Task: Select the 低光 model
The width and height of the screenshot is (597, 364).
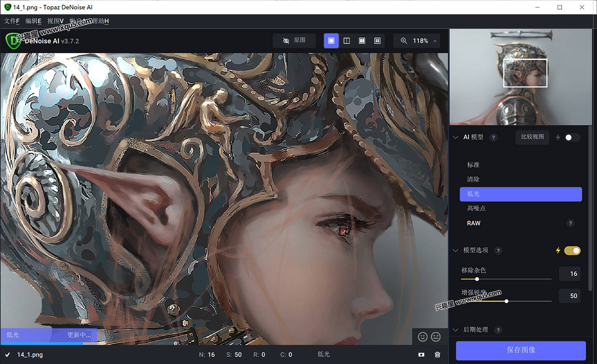Action: (x=521, y=194)
